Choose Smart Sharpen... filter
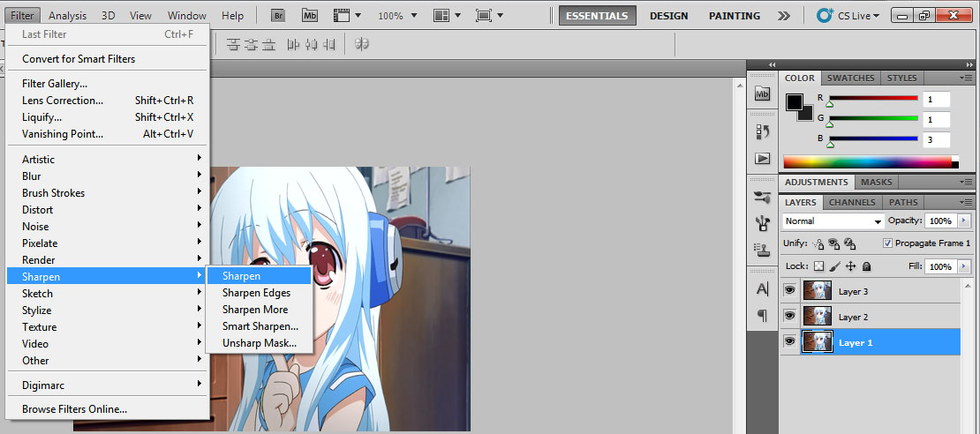This screenshot has width=980, height=434. (259, 326)
